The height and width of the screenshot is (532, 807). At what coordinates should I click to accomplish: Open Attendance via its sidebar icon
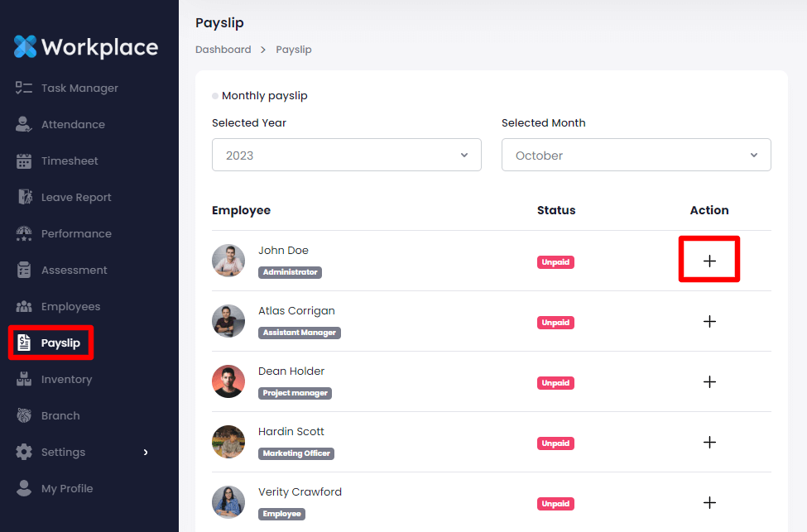pos(24,124)
